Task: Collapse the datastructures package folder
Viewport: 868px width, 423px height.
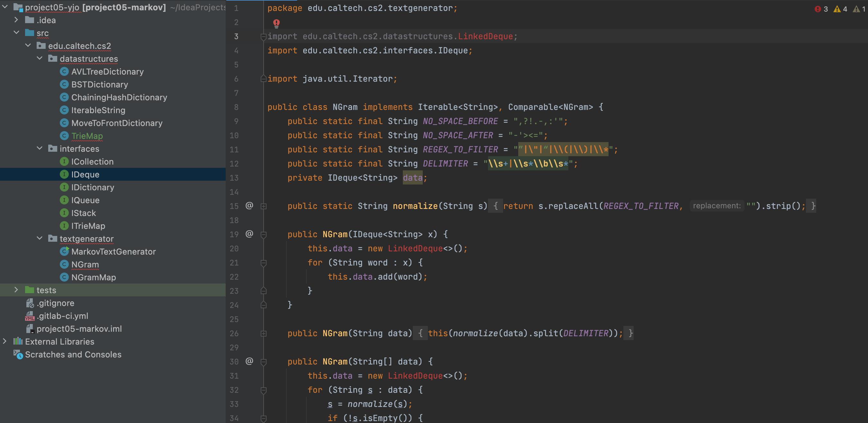Action: click(40, 58)
